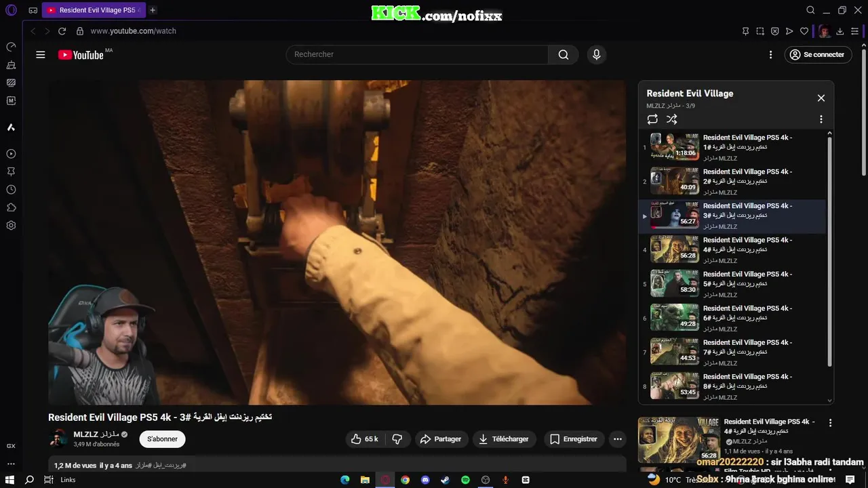
Task: Open suggested video Resident Evil #4 thumbnail
Action: tap(679, 440)
